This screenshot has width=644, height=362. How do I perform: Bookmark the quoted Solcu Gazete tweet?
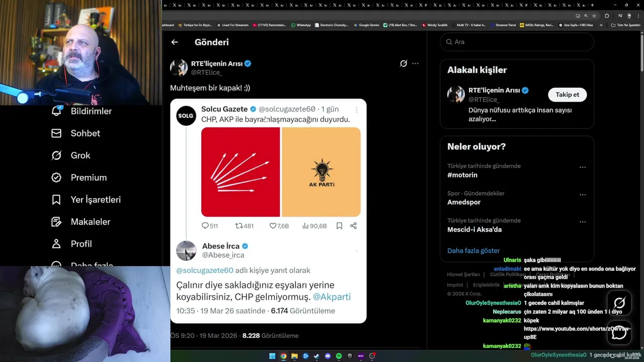pos(339,226)
